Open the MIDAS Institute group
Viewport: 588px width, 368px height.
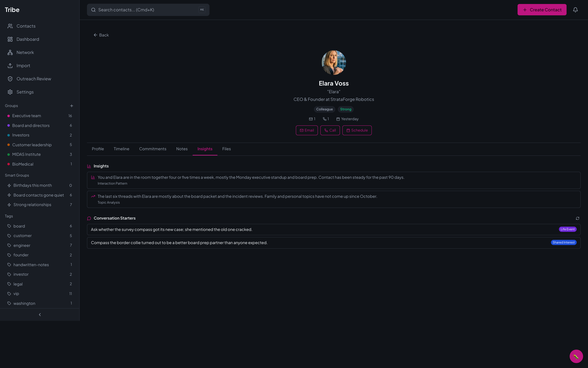pyautogui.click(x=40, y=155)
